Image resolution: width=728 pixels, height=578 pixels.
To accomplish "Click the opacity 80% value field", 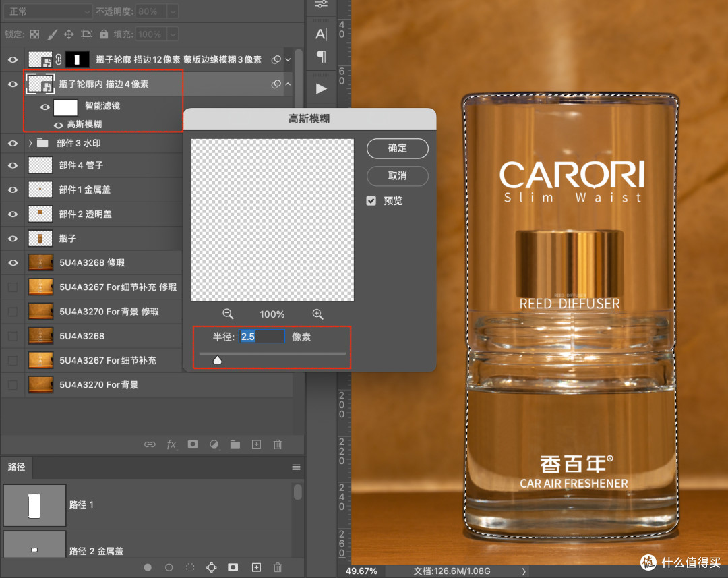I will tap(151, 11).
